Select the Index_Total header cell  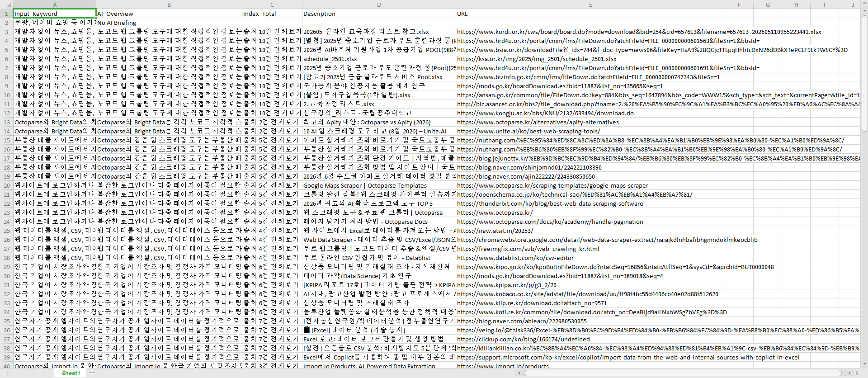point(272,14)
